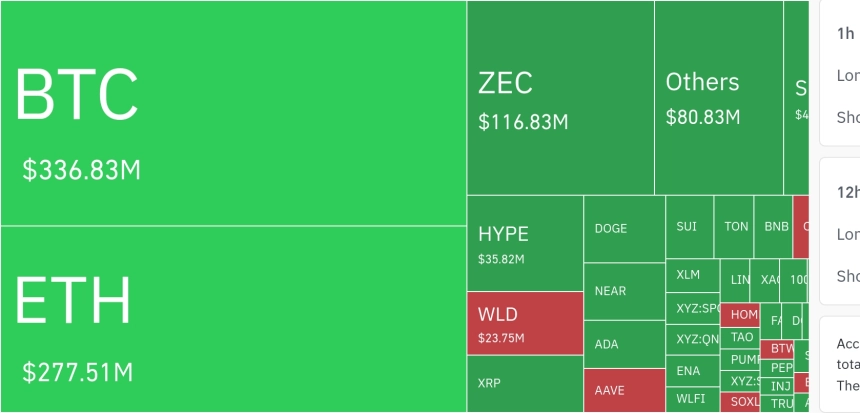This screenshot has width=860, height=413.
Task: Select the red SOXL tile
Action: coord(740,403)
